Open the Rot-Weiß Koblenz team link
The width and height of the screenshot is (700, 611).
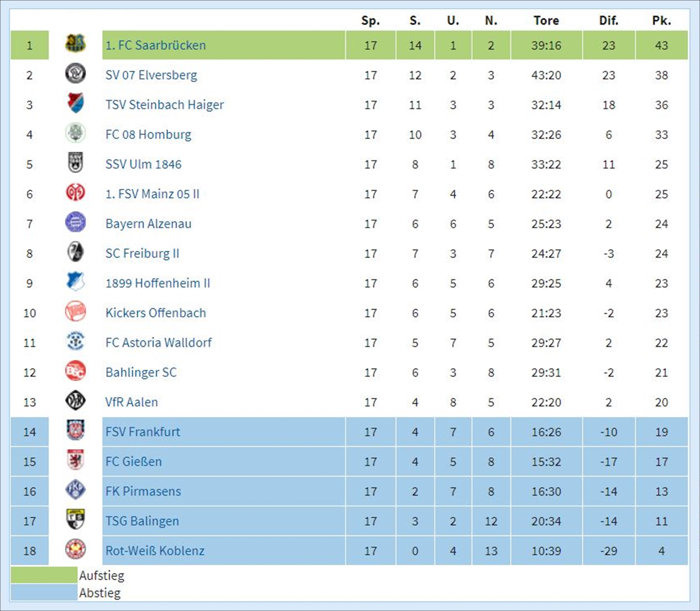155,551
